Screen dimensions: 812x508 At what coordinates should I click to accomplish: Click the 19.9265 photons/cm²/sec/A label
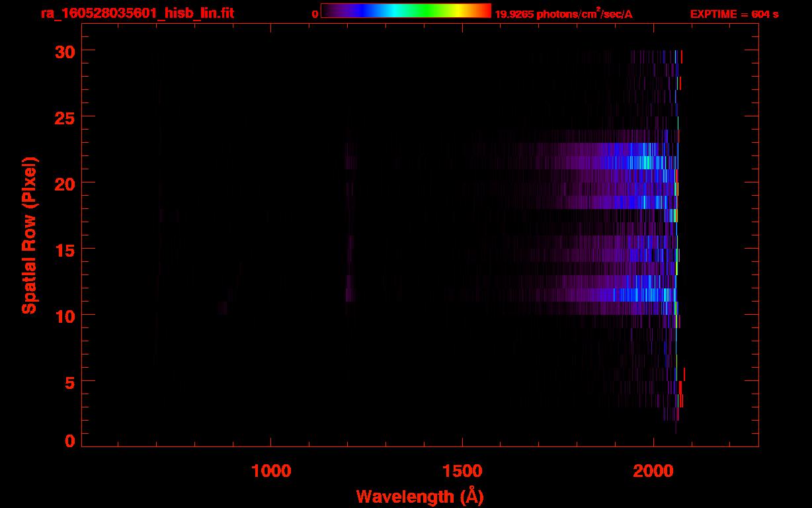(x=563, y=14)
